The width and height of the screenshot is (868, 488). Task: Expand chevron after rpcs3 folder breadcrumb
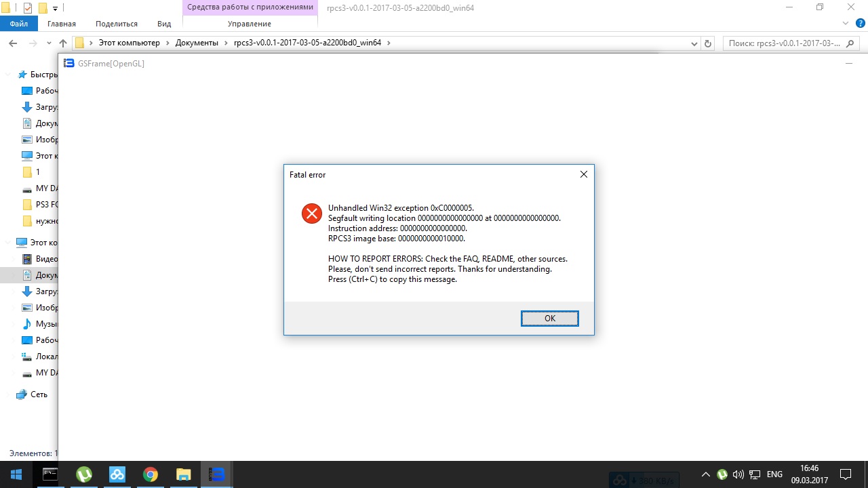pyautogui.click(x=389, y=43)
